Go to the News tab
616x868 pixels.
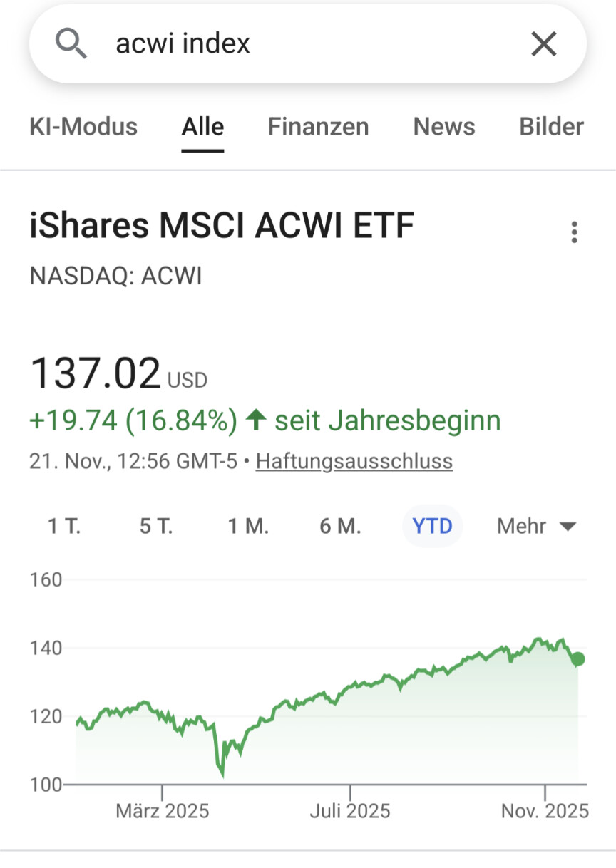(x=444, y=127)
